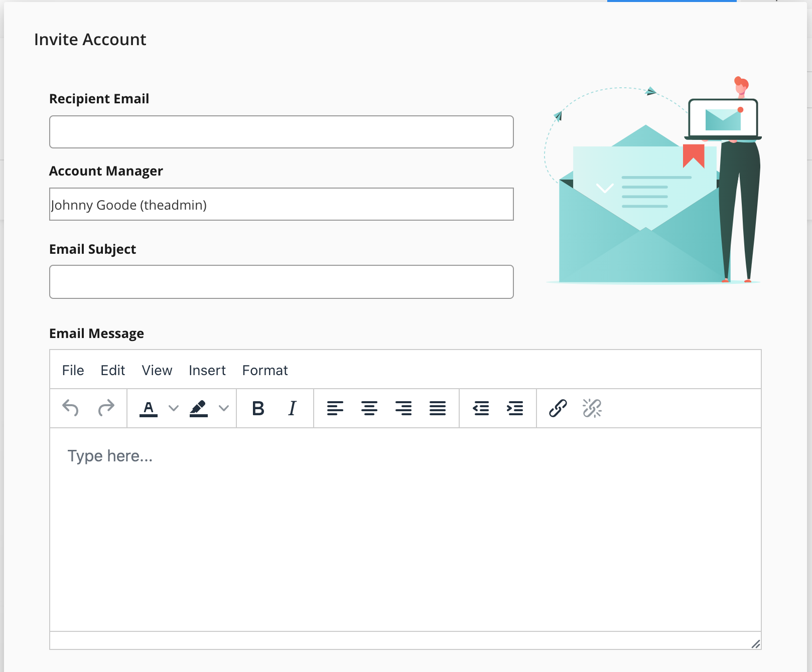Toggle italic formatting
The height and width of the screenshot is (672, 812).
(293, 408)
